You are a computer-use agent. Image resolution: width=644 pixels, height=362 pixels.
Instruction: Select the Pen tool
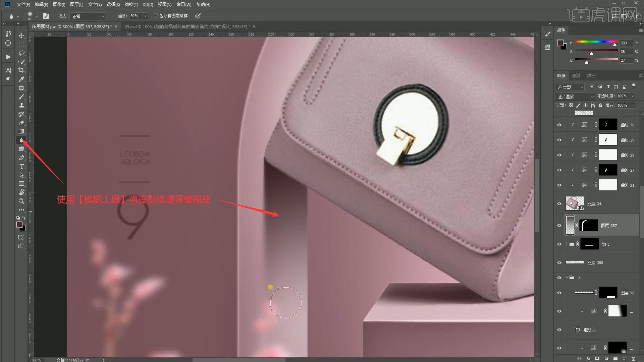pyautogui.click(x=21, y=158)
